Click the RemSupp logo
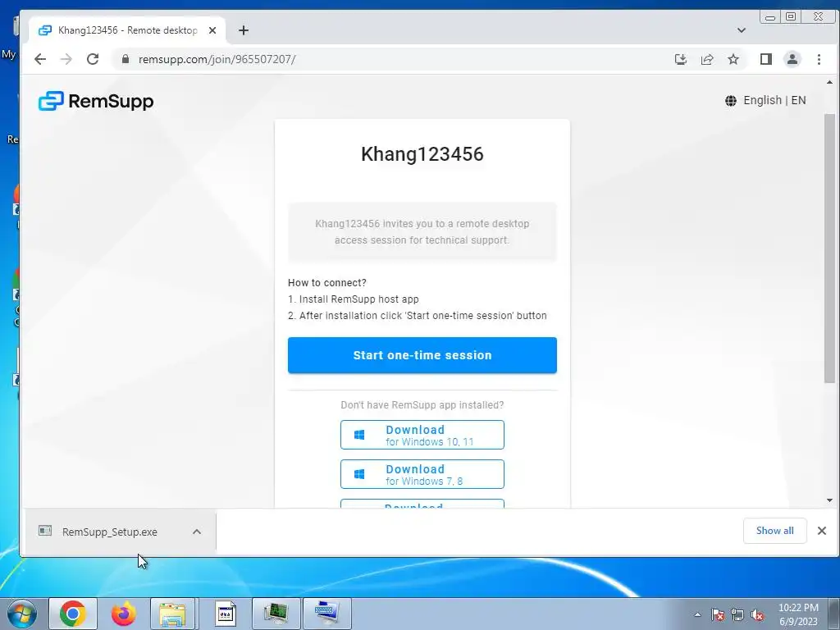The image size is (840, 630). click(96, 101)
